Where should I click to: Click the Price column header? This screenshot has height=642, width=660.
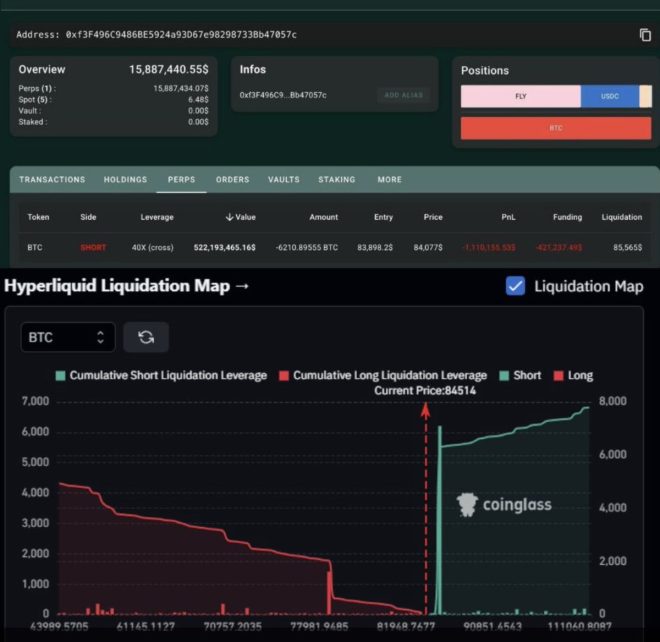click(433, 217)
